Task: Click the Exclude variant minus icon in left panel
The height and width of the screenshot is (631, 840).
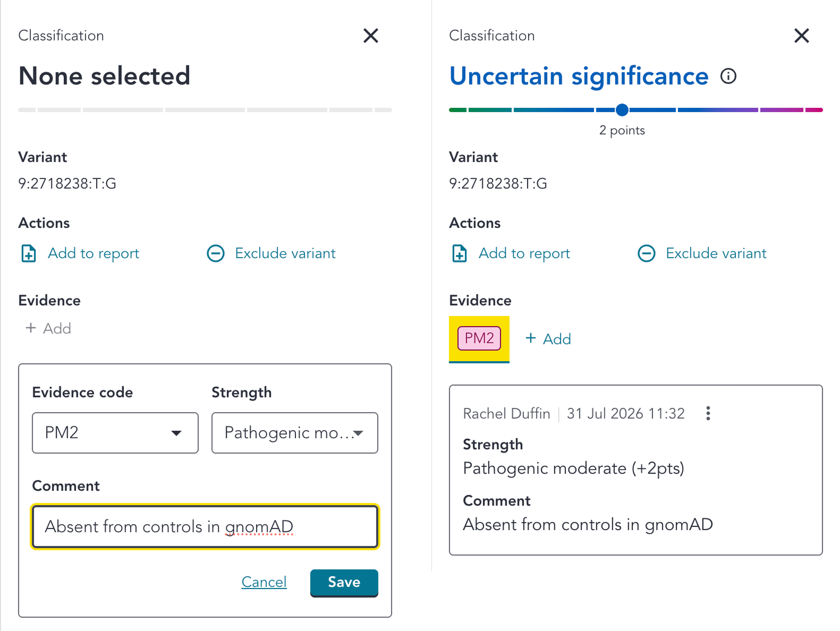Action: 216,253
